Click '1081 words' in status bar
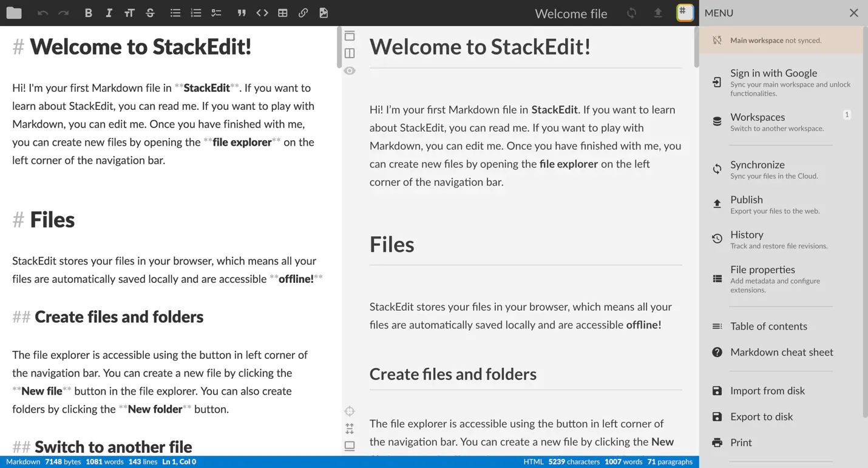 click(x=104, y=462)
